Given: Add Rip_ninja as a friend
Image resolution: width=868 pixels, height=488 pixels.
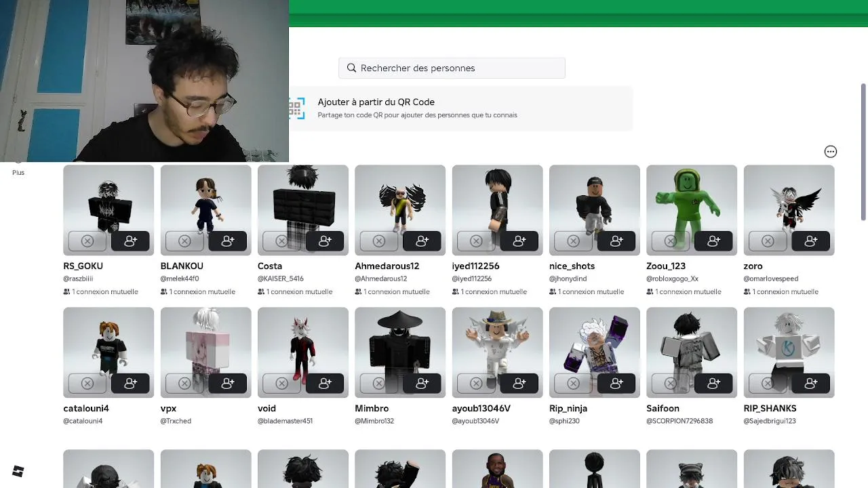Looking at the screenshot, I should pos(616,383).
